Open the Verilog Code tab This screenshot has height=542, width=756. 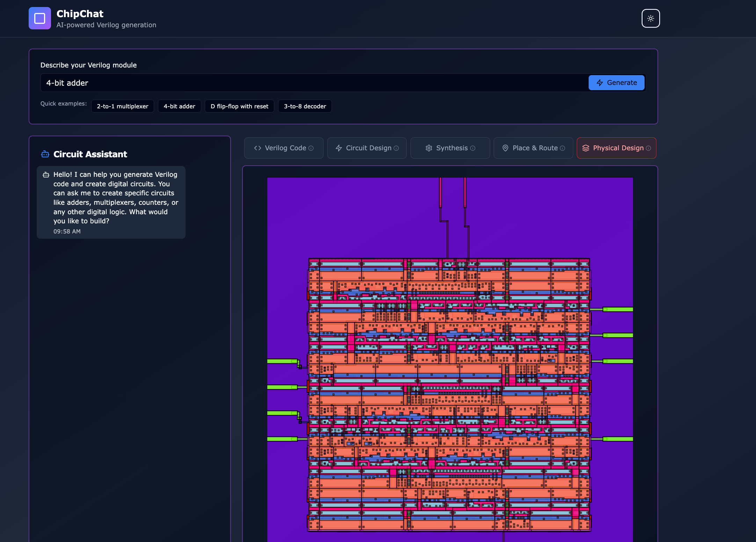(283, 148)
